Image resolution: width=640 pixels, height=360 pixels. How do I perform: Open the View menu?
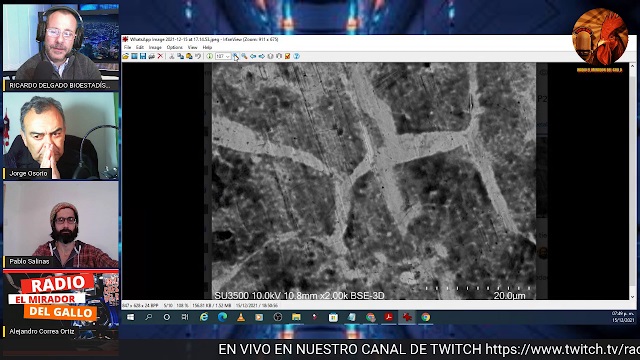(x=192, y=47)
